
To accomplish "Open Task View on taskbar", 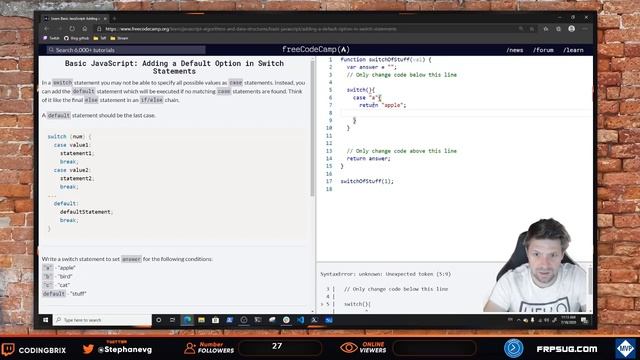I will coord(172,320).
